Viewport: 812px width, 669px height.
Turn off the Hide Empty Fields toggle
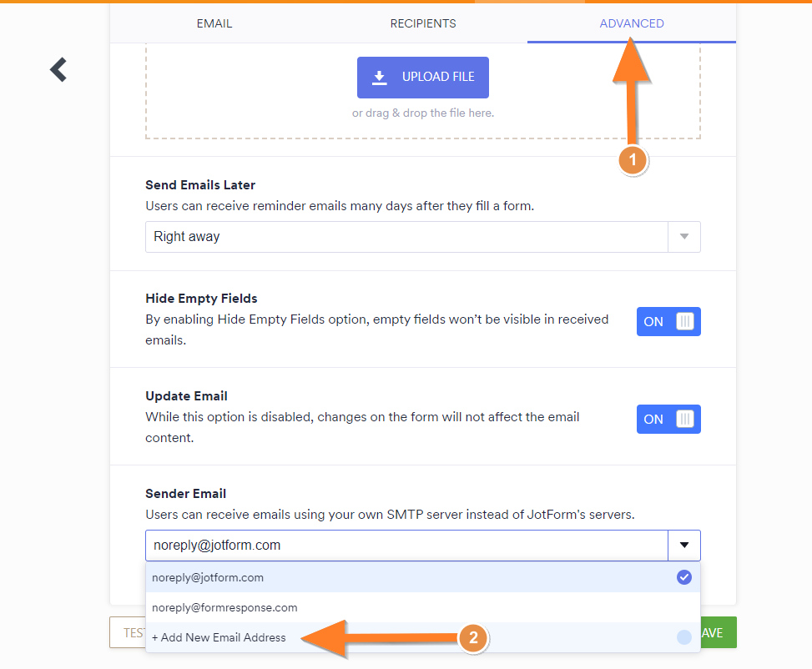(668, 322)
